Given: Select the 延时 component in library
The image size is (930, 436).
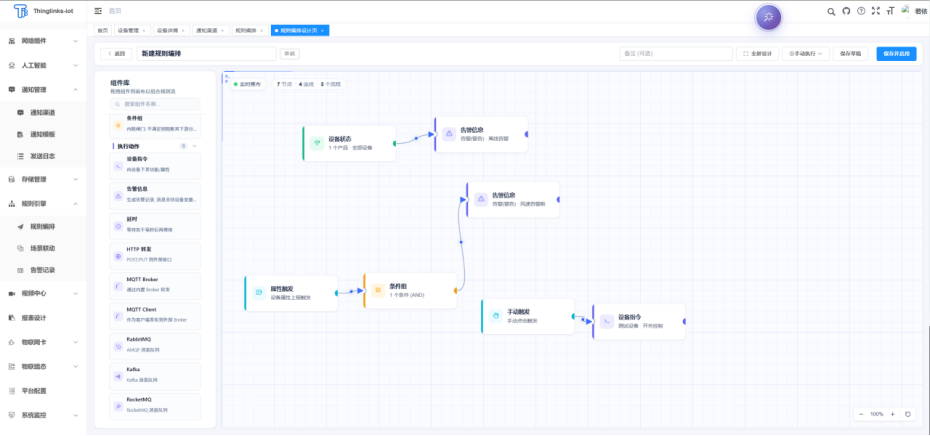Looking at the screenshot, I should point(155,225).
